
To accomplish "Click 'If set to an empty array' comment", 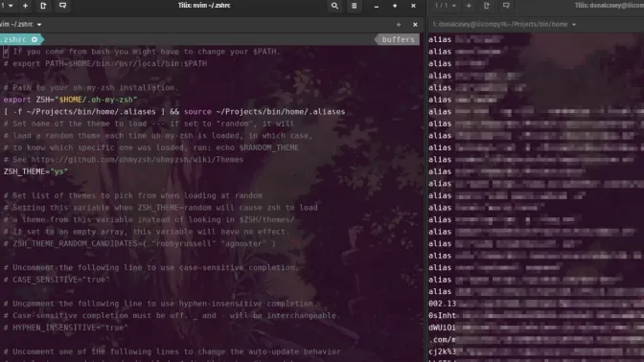I will (x=147, y=232).
